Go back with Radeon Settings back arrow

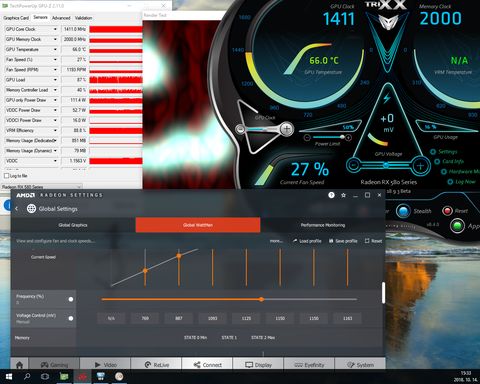[17, 209]
